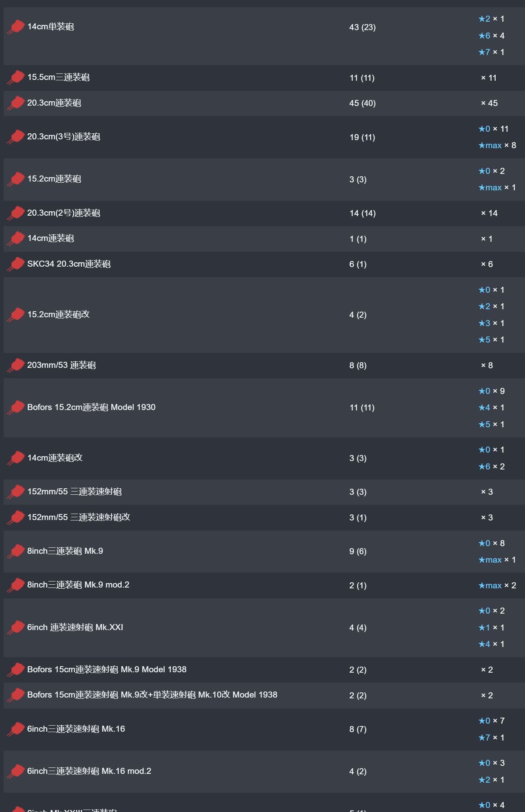Click the 14cm連装砲改 equipment name

(55, 458)
